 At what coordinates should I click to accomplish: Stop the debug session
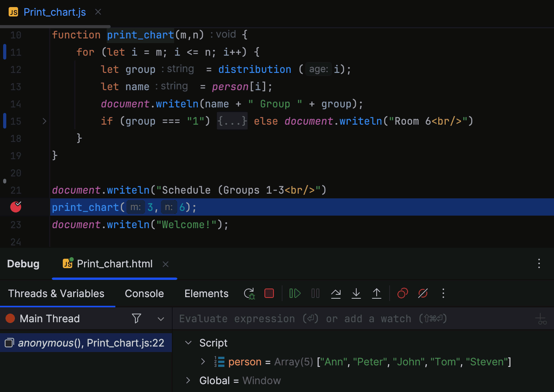point(269,293)
